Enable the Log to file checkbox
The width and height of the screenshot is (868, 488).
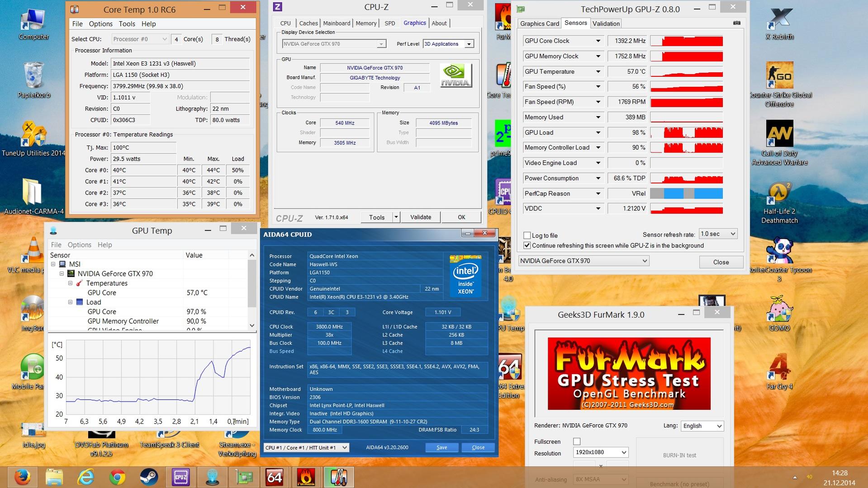tap(527, 235)
